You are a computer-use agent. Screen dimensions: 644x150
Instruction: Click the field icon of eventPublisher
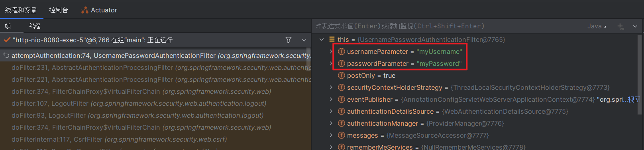point(342,99)
